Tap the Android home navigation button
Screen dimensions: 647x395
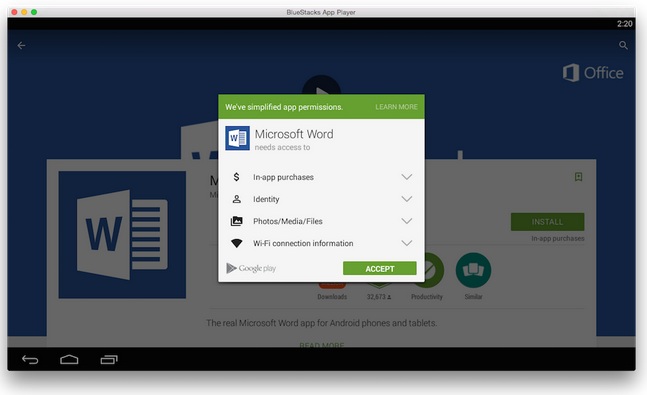(x=69, y=360)
